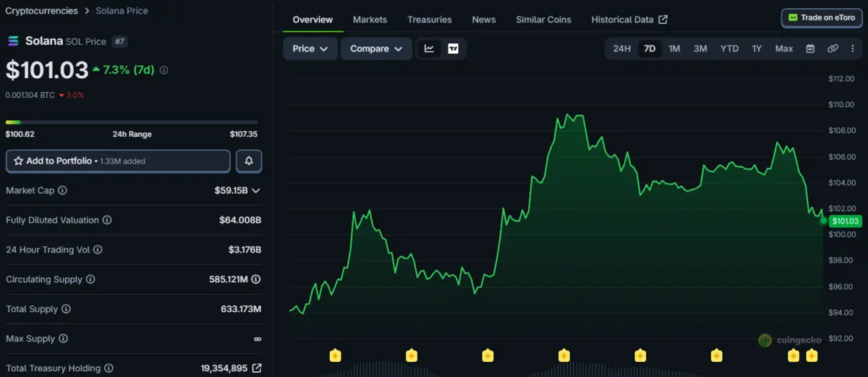Click the Solana coin logo icon
This screenshot has height=377, width=868.
(13, 41)
